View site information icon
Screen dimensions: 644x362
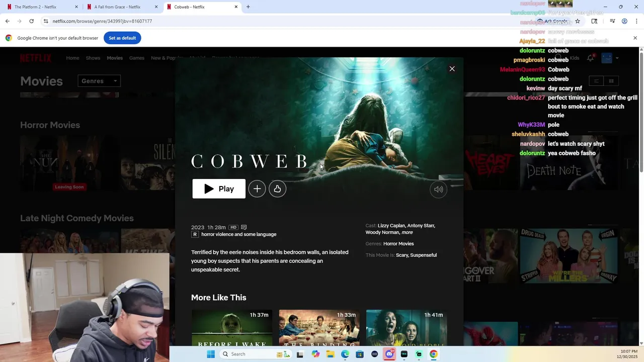pos(46,21)
